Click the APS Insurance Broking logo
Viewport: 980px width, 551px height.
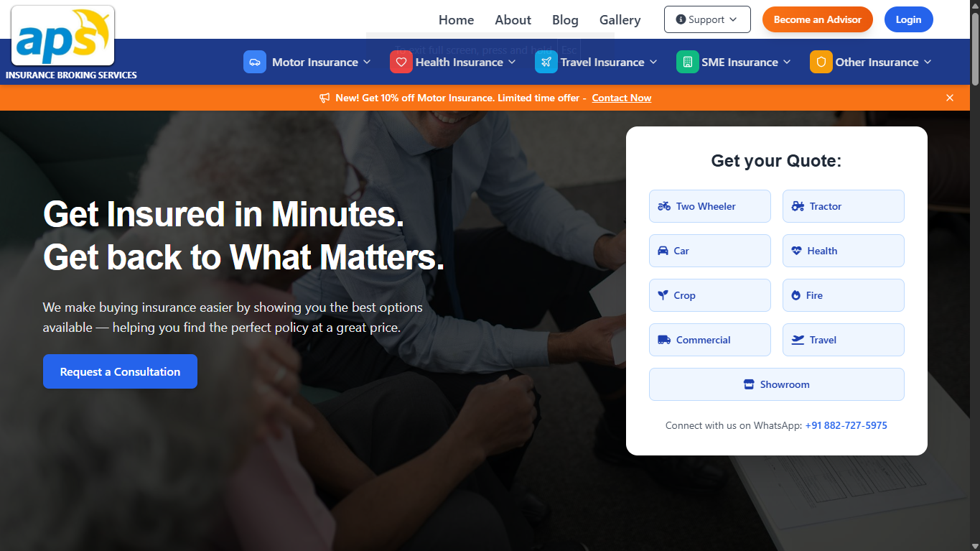(63, 36)
